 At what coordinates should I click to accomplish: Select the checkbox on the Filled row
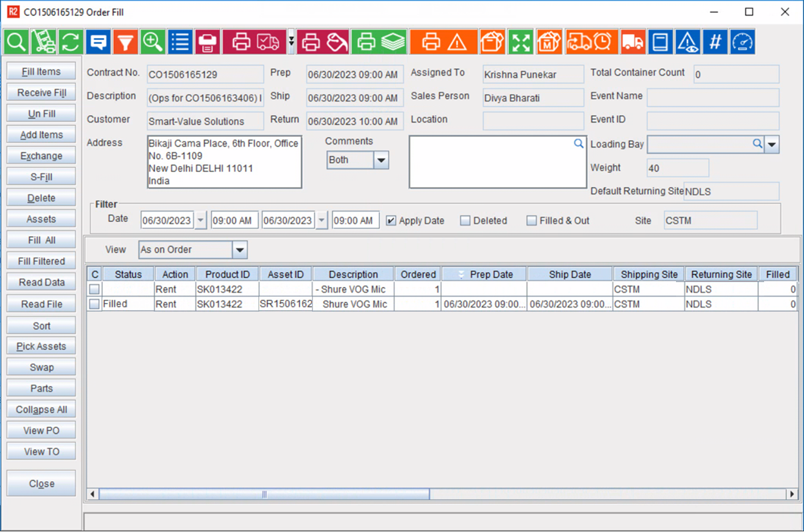[x=93, y=304]
